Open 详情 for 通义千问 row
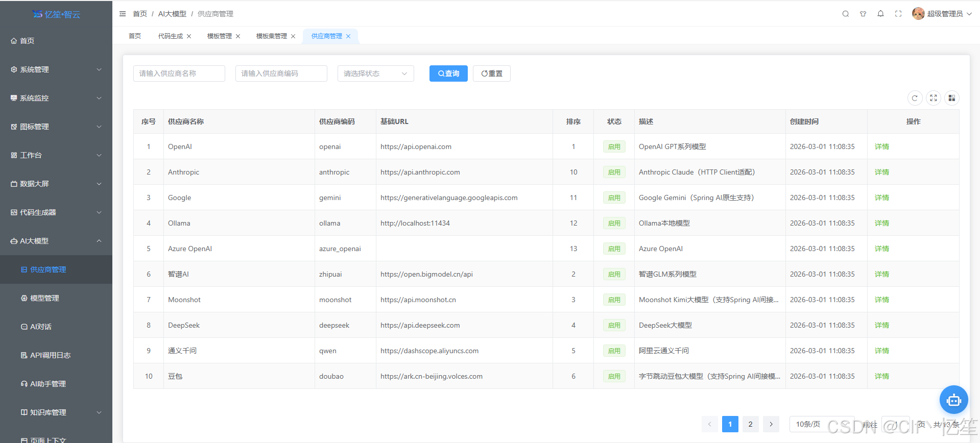The height and width of the screenshot is (443, 980). click(x=882, y=351)
